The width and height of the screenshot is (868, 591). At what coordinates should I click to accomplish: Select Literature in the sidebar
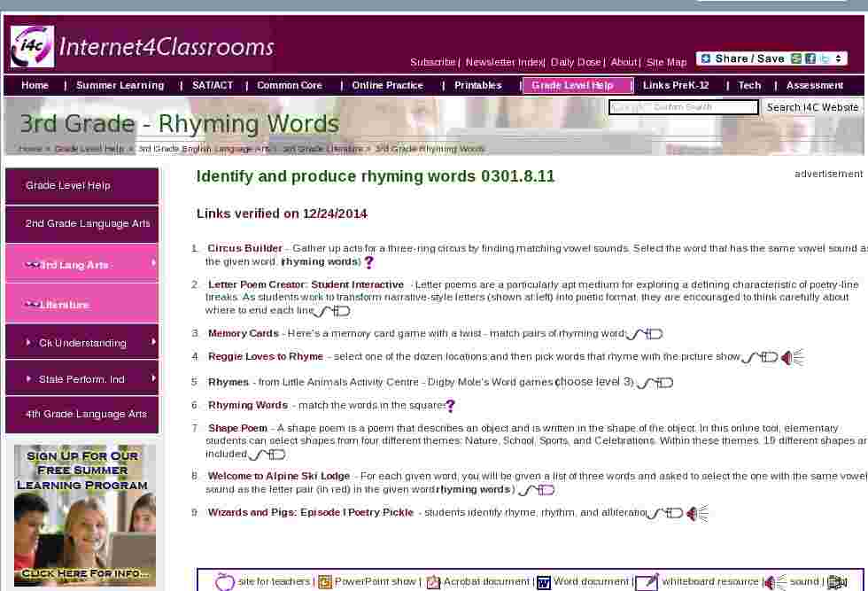pos(81,304)
